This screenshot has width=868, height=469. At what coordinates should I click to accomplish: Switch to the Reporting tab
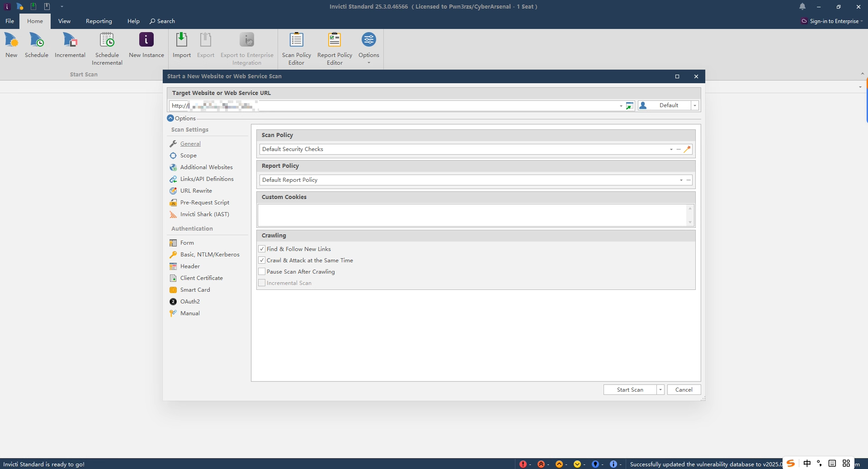(x=99, y=21)
